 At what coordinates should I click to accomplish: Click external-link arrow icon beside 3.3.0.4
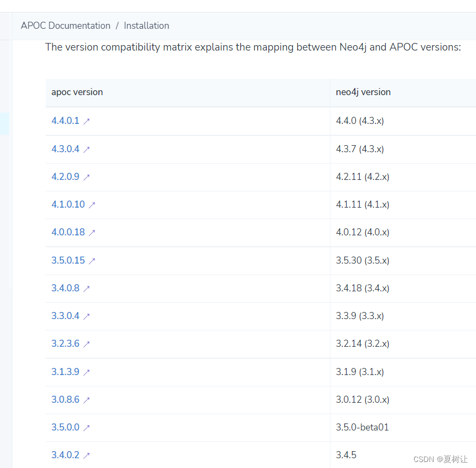pos(86,316)
